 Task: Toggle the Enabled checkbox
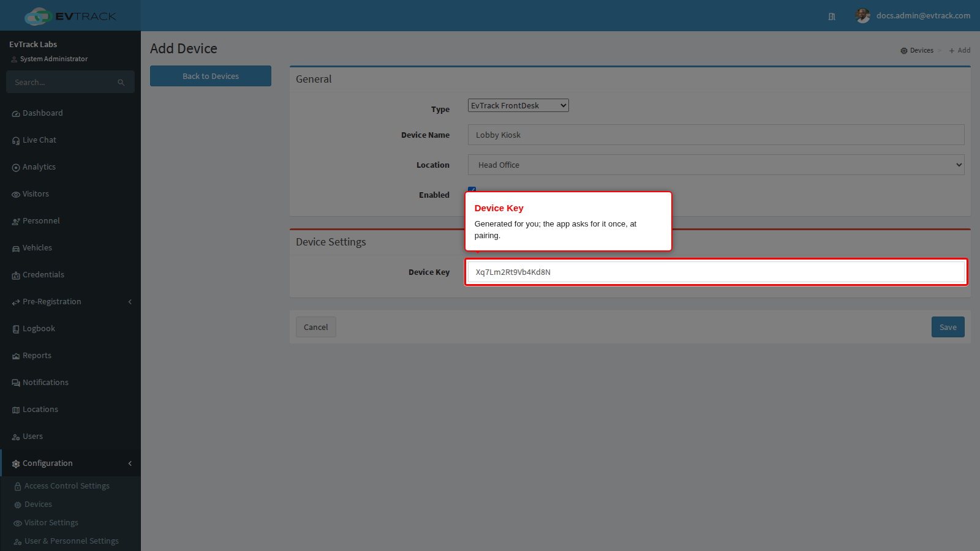(x=472, y=190)
